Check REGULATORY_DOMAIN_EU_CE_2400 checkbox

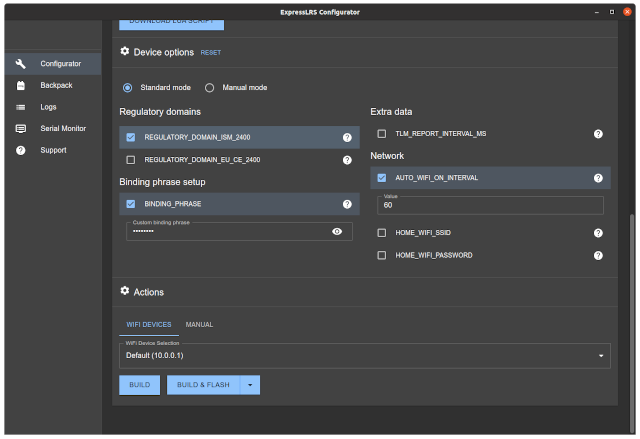pos(131,160)
